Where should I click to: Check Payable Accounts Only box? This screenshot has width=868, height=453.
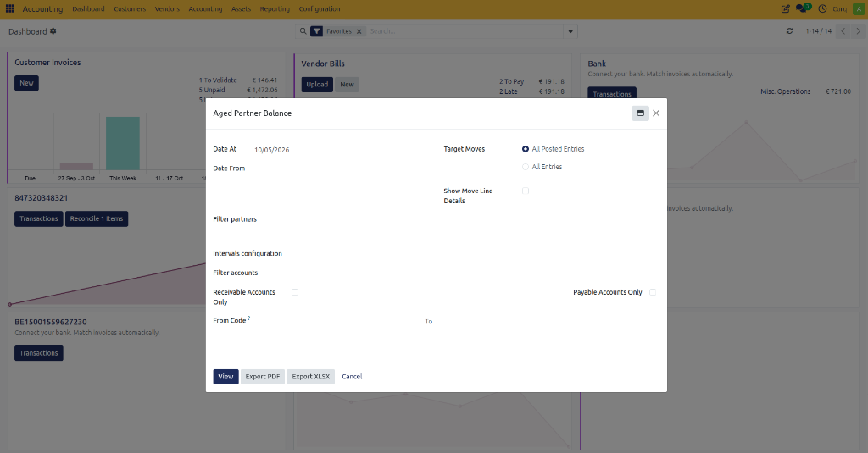(x=653, y=292)
